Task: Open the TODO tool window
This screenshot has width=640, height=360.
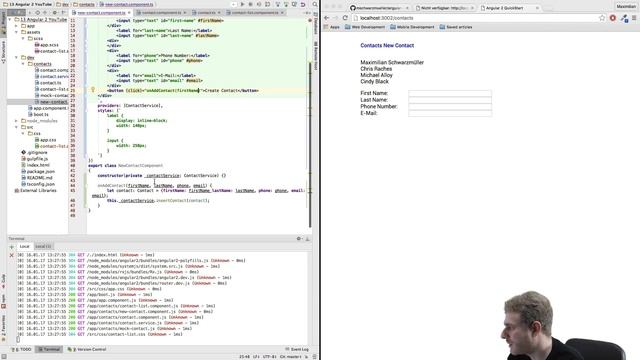Action: (22, 349)
